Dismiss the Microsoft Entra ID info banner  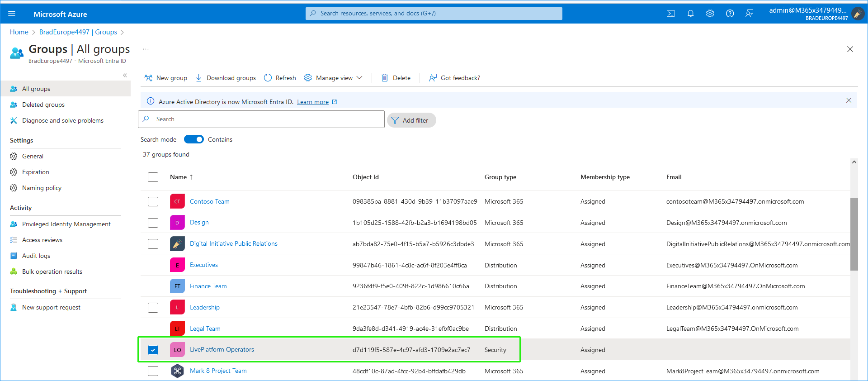point(849,100)
